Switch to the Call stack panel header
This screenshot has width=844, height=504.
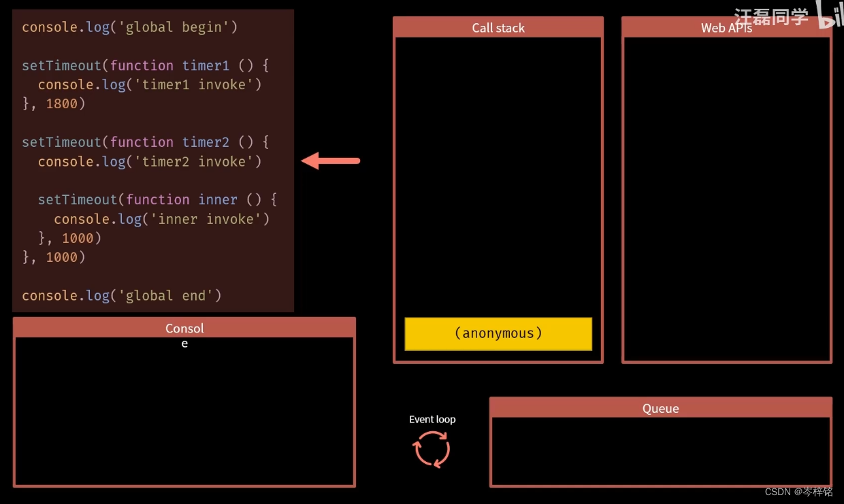coord(498,27)
